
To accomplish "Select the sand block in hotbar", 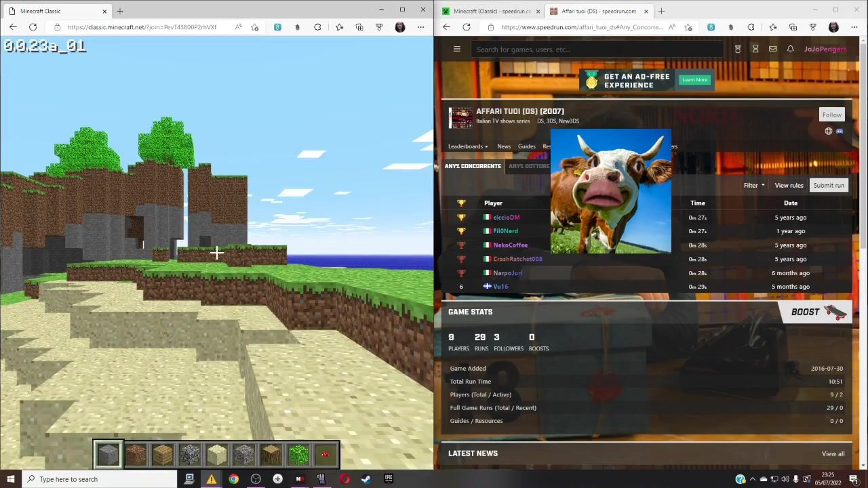I will (217, 455).
